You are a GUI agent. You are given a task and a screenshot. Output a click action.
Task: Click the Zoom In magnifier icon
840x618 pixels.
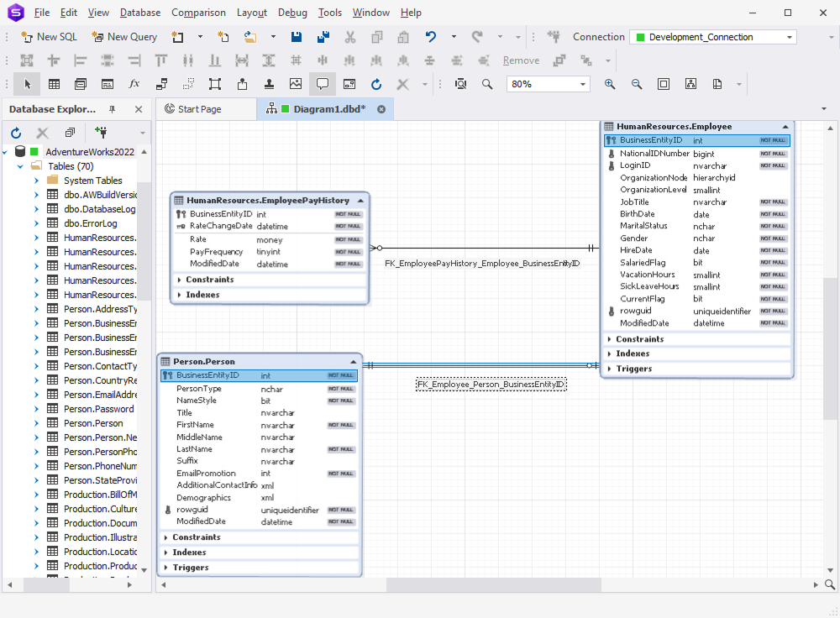click(611, 84)
